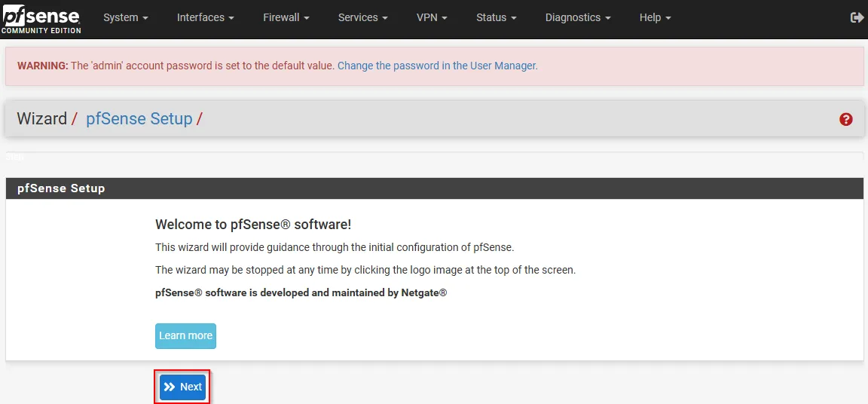
Task: Open the Status dropdown menu
Action: (x=496, y=17)
